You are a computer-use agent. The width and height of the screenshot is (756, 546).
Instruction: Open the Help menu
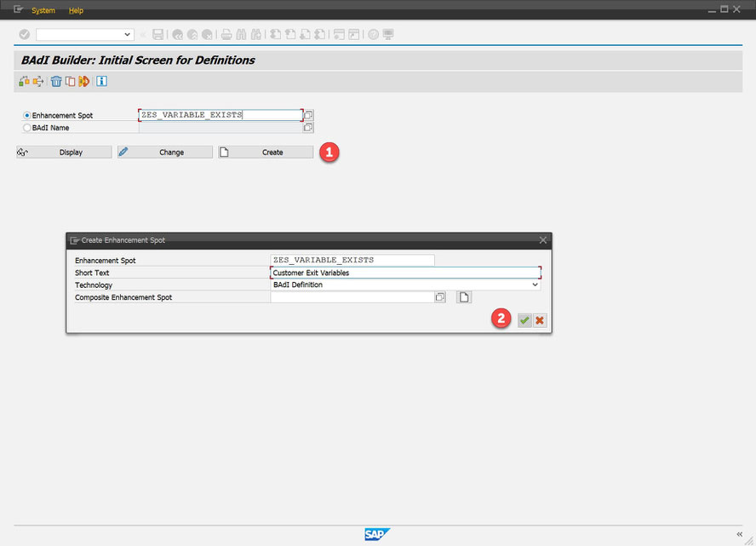click(76, 10)
